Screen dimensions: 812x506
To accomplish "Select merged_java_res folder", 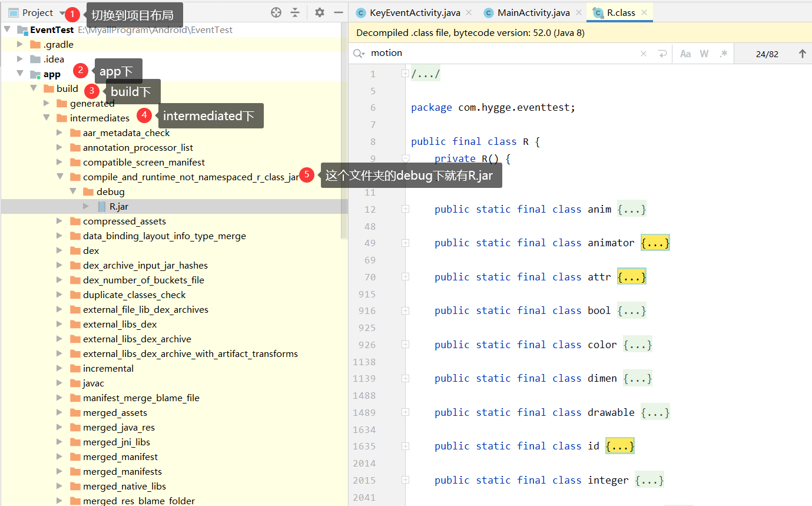I will pyautogui.click(x=119, y=427).
